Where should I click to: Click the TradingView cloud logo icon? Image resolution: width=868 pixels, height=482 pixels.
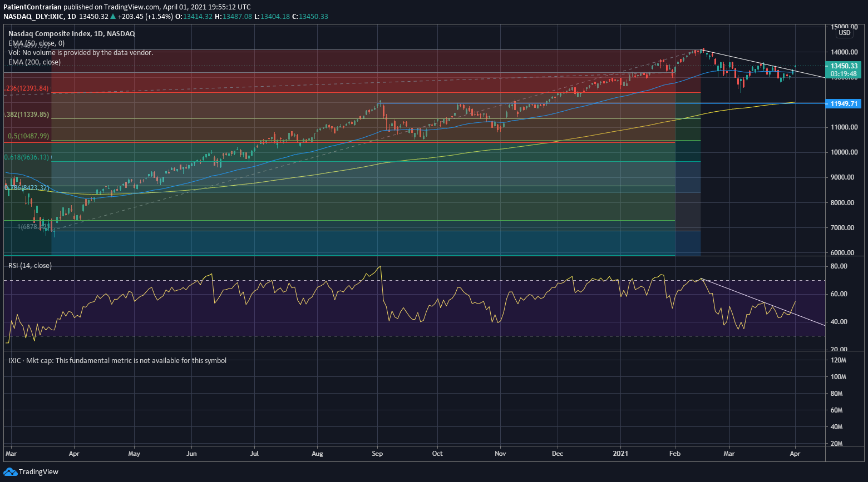[x=10, y=472]
